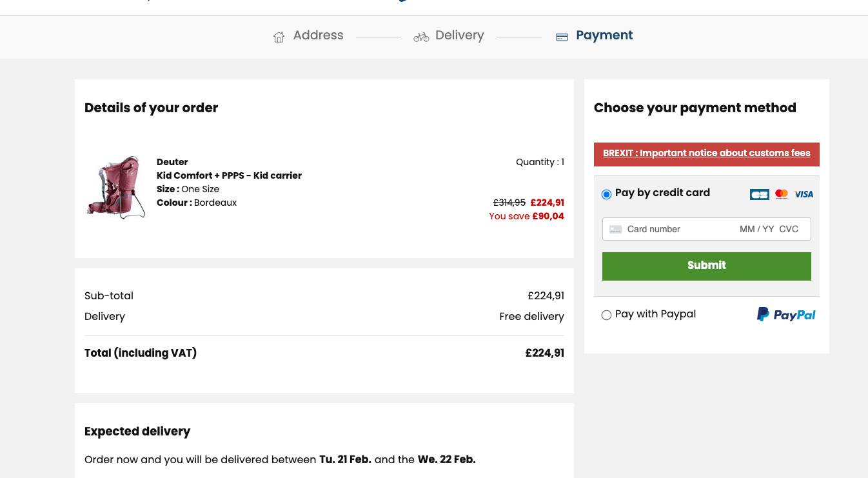Select the Pay by credit card option
Viewport: 868px width, 478px height.
[606, 194]
